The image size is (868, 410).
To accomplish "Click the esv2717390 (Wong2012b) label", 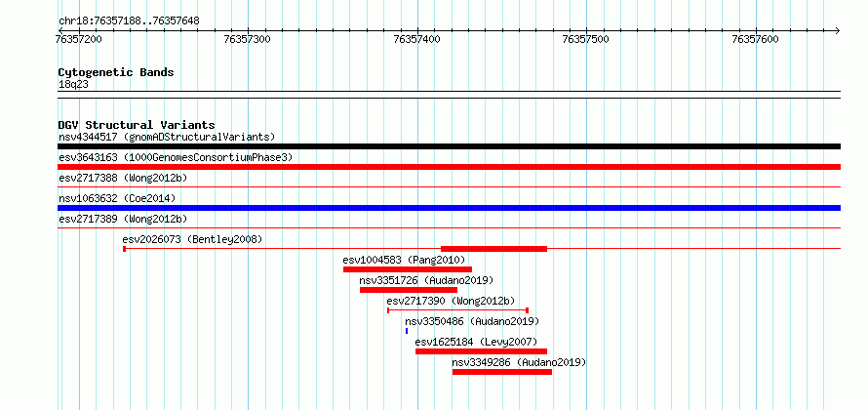I will click(x=452, y=301).
